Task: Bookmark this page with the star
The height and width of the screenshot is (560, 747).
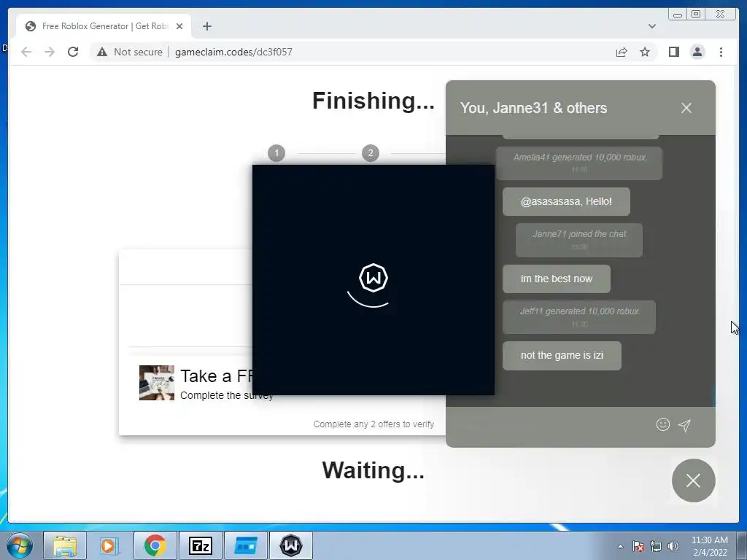Action: (645, 52)
